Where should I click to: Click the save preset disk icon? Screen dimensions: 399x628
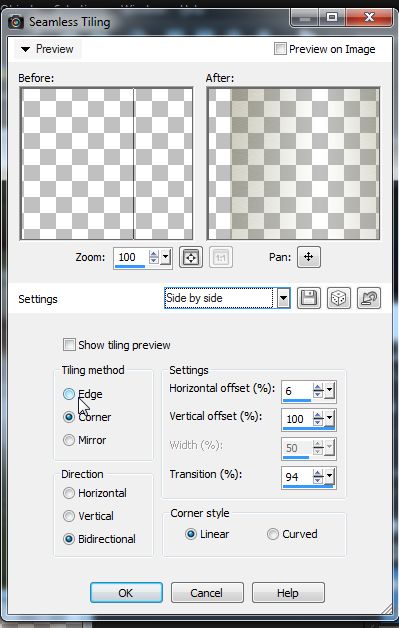point(309,298)
